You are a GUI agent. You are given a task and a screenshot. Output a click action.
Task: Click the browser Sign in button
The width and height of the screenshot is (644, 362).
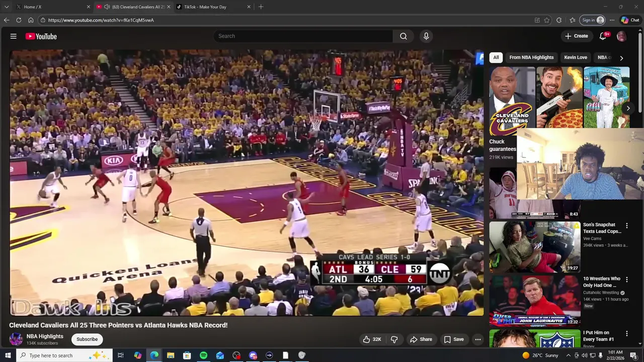[593, 20]
